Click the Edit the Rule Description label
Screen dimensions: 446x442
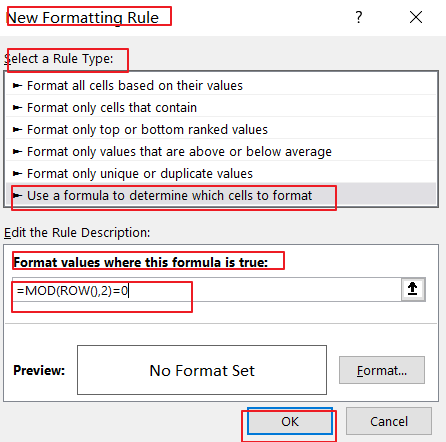[77, 233]
